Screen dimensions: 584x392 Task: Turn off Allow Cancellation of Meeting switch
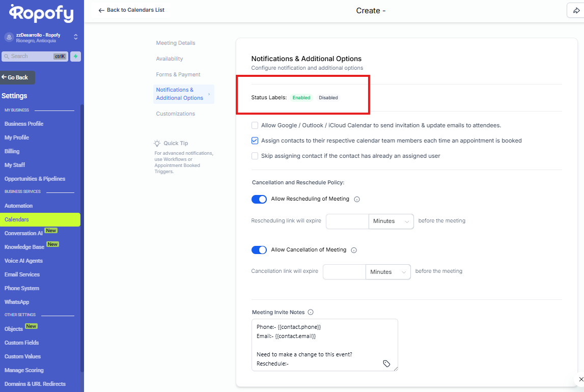point(259,250)
